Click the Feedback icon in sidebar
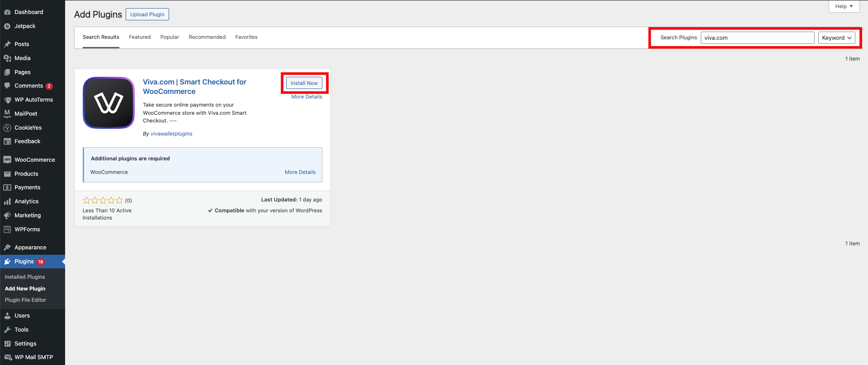 pyautogui.click(x=7, y=141)
